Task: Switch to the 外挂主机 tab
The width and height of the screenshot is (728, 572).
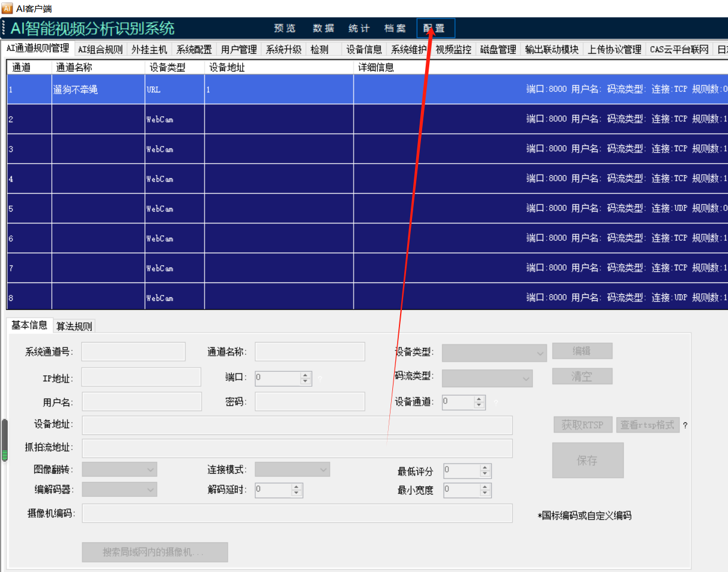Action: tap(149, 49)
